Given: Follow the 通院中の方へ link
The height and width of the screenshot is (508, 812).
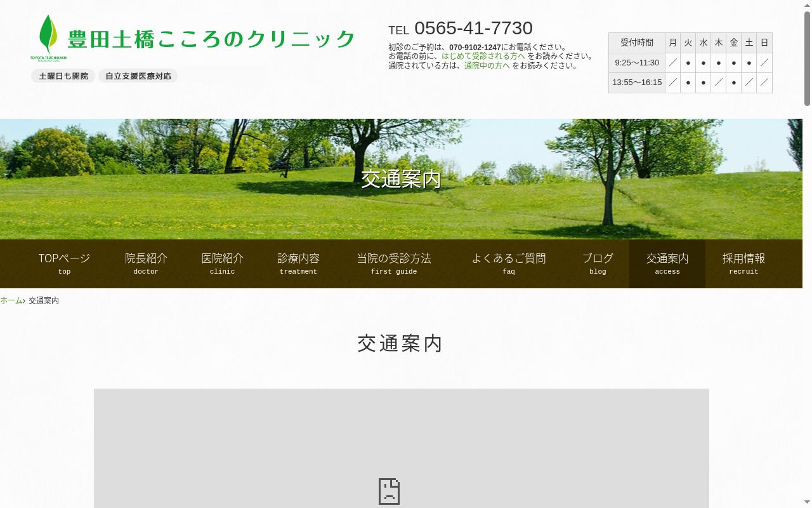Looking at the screenshot, I should click(487, 65).
